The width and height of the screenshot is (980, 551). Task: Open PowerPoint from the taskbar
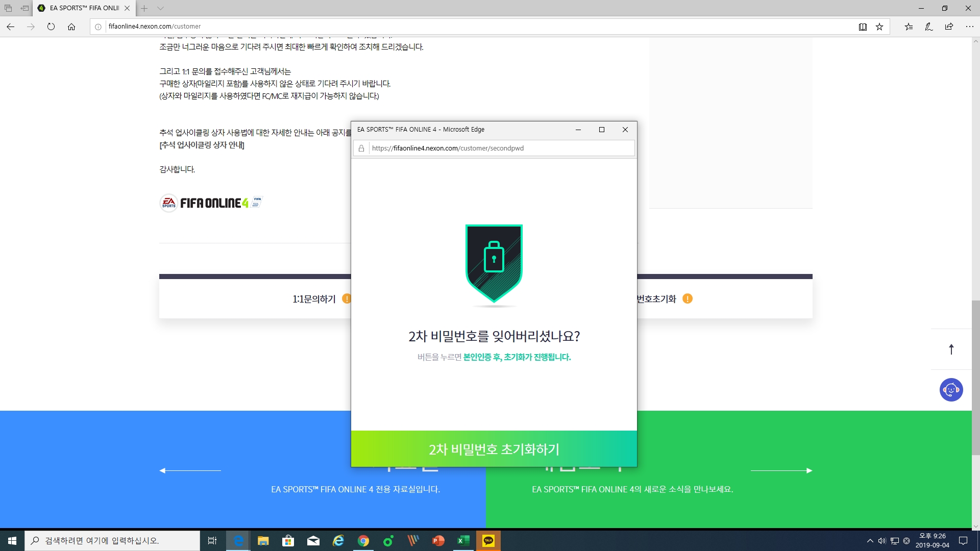pyautogui.click(x=438, y=541)
